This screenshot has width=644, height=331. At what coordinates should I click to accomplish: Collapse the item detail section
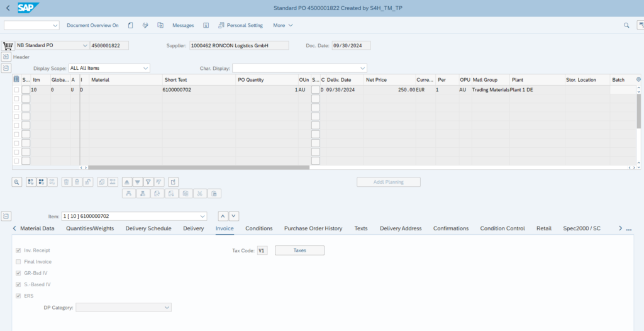6,216
